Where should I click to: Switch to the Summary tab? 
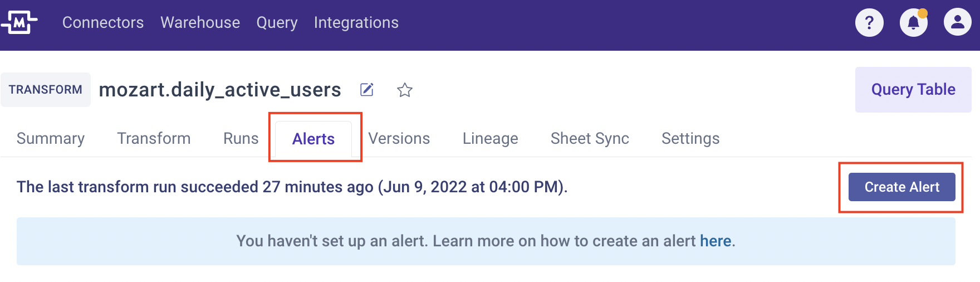(51, 139)
